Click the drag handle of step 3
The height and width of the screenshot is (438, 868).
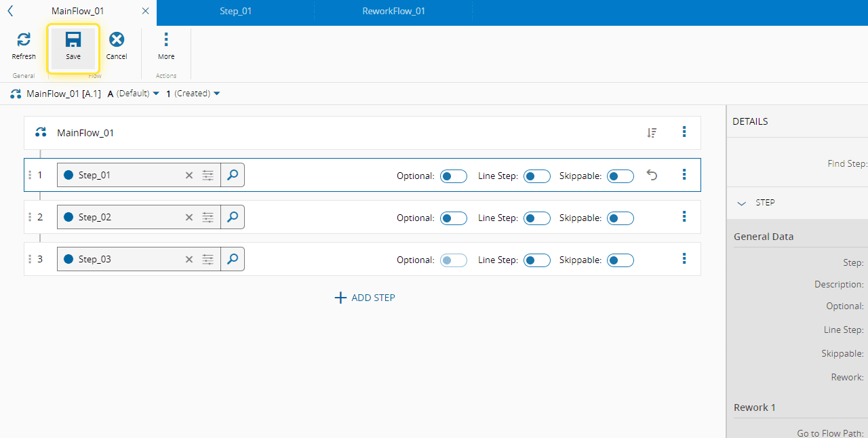[30, 260]
